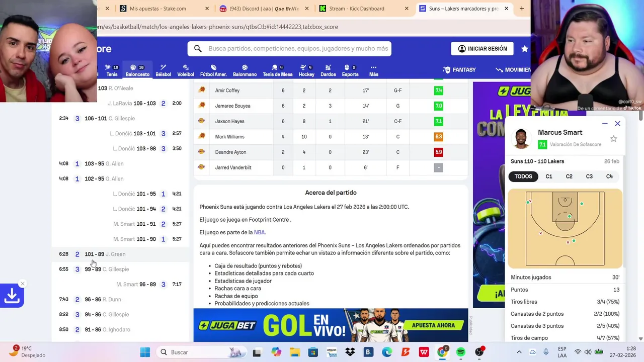Viewport: 644px width, 362px height.
Task: Select the C3 quarter filter
Action: tap(589, 176)
